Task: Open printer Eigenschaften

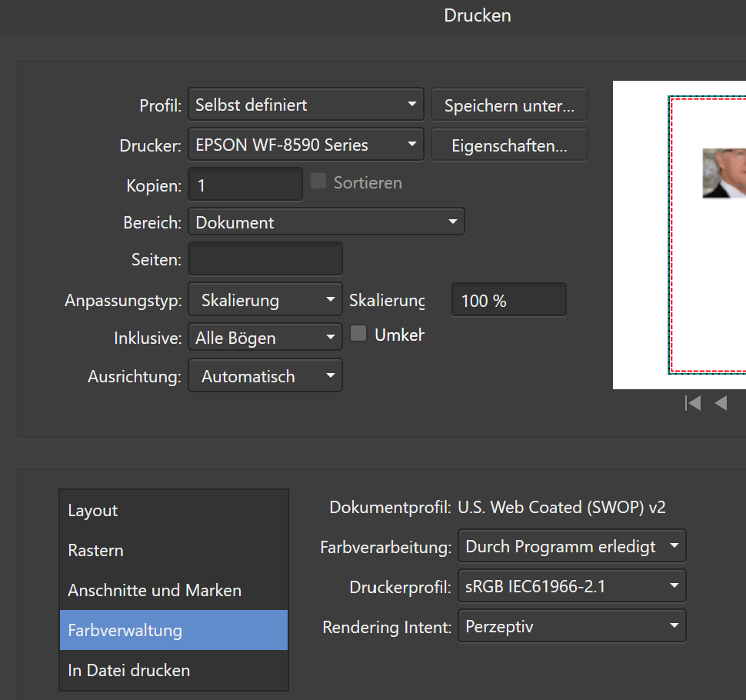Action: 509,145
